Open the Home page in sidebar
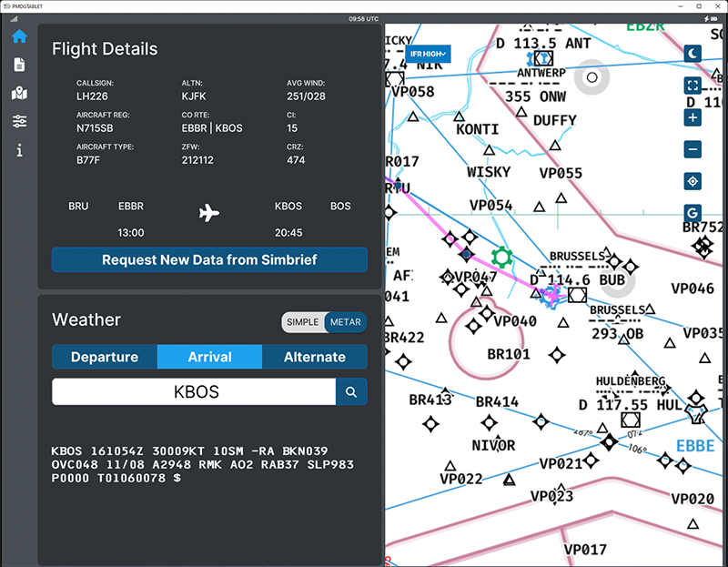This screenshot has height=567, width=728. (x=19, y=36)
